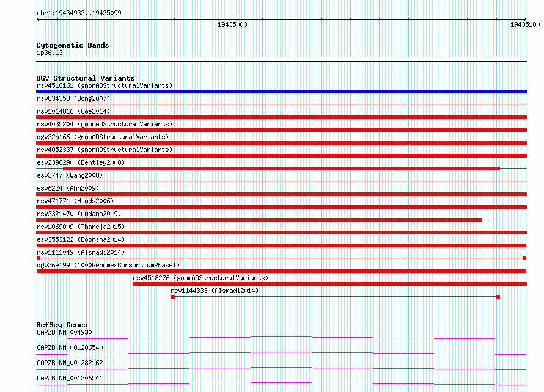Viewport: 544px width, 392px height.
Task: Open the esv3553122 (Boomsma2014) label
Action: [x=81, y=239]
